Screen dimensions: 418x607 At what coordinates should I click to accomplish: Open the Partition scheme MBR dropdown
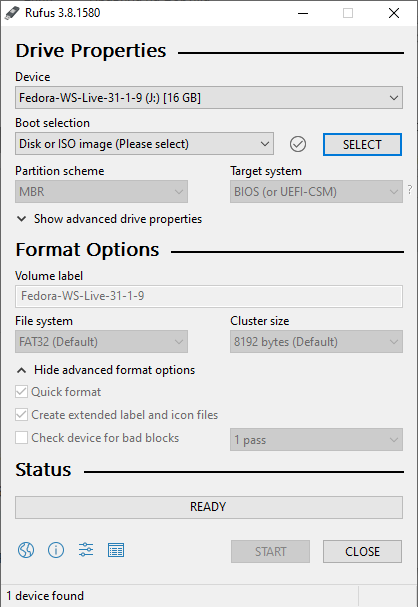click(x=101, y=192)
